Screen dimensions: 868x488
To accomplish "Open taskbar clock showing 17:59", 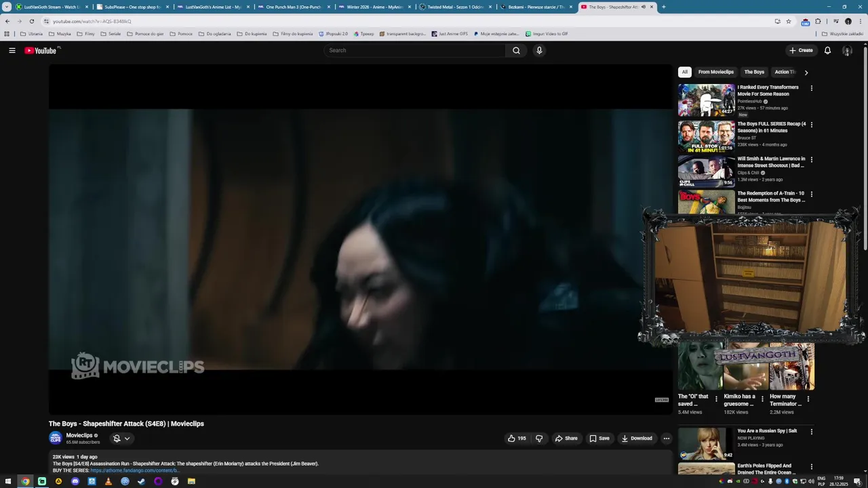I will click(839, 481).
